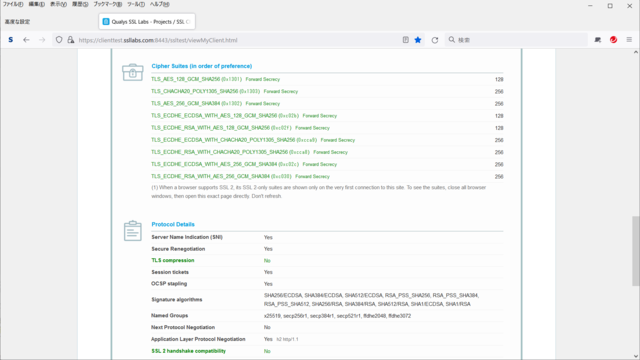Select TLS_CHACHA20_POLY1305_SHA256 cipher text

click(x=194, y=91)
